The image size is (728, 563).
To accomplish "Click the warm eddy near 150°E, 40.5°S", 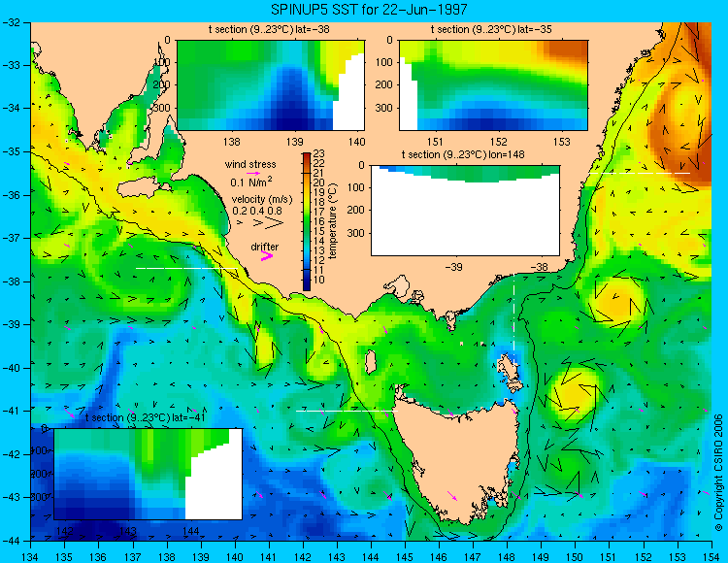I will coord(575,393).
